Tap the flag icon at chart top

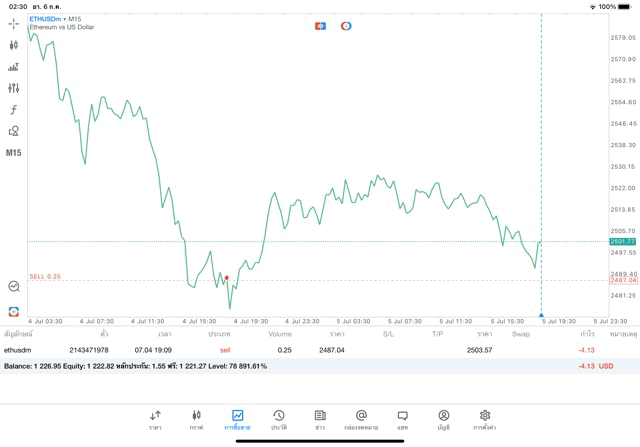point(321,25)
